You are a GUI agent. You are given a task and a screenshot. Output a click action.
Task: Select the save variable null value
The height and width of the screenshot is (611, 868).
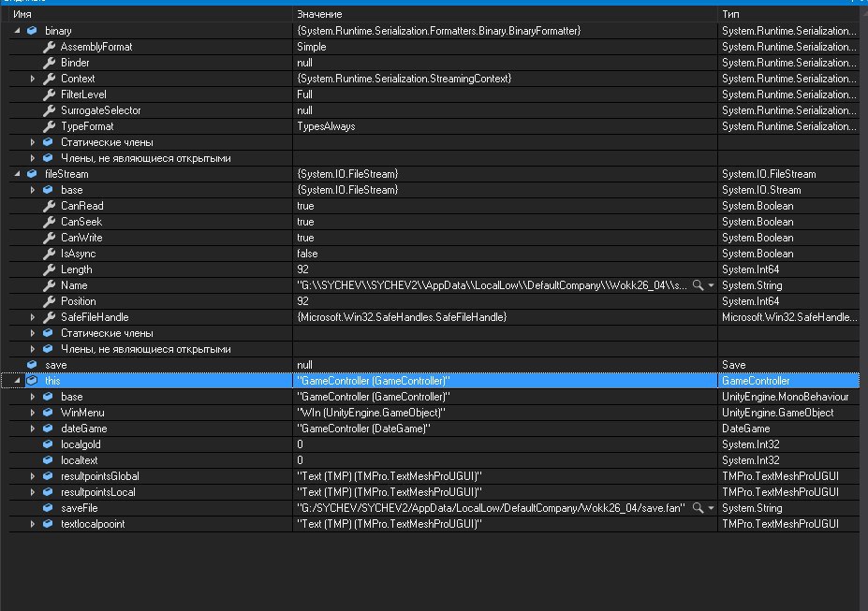(x=304, y=365)
